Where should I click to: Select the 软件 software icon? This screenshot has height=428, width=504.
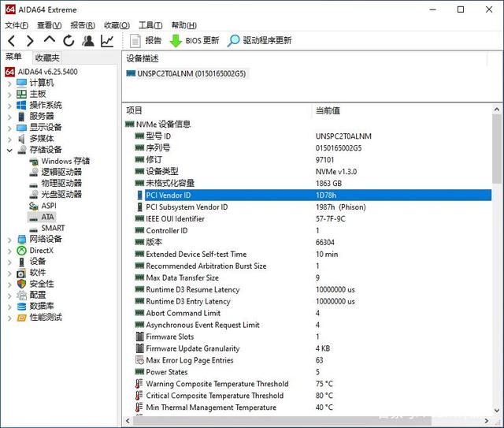pos(21,274)
